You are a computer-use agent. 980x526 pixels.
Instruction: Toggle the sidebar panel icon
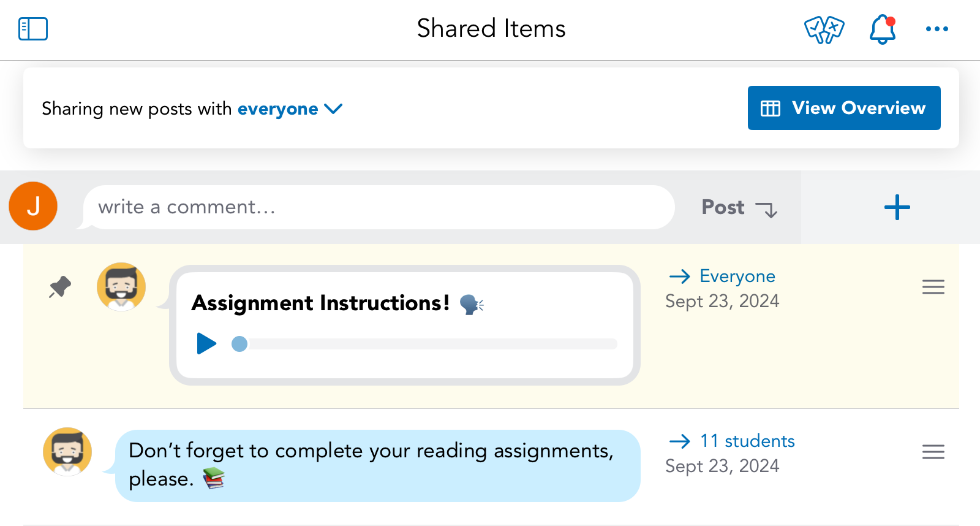click(33, 29)
